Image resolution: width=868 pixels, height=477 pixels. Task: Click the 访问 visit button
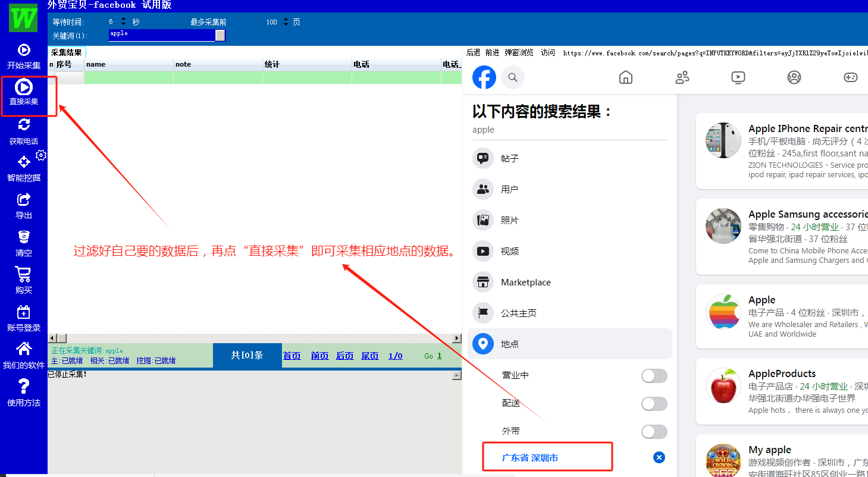click(x=548, y=52)
